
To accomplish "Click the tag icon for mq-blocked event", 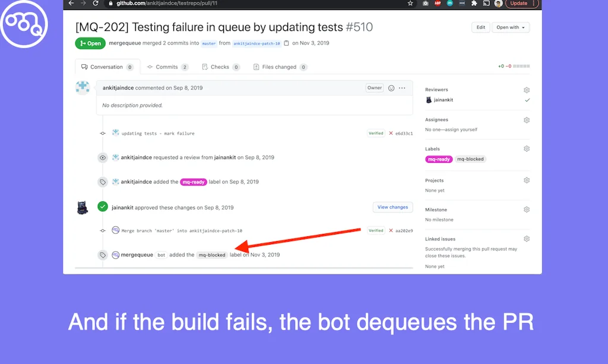I will click(x=102, y=255).
